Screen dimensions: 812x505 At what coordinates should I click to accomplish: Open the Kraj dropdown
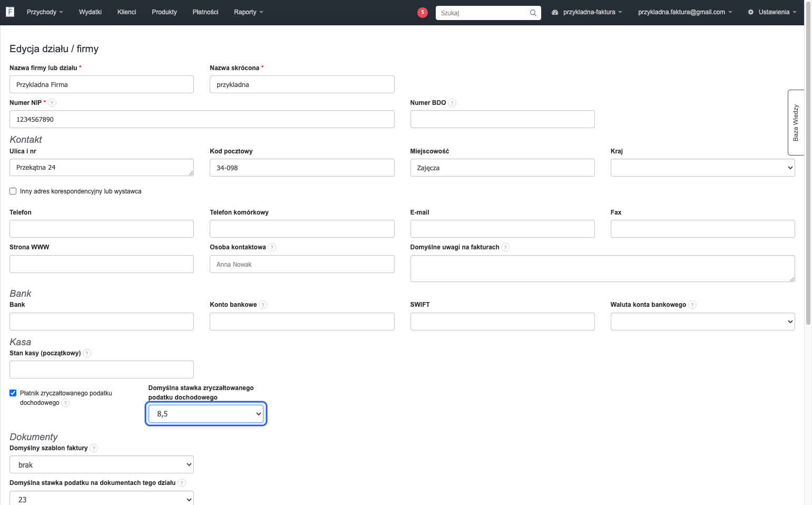tap(702, 168)
